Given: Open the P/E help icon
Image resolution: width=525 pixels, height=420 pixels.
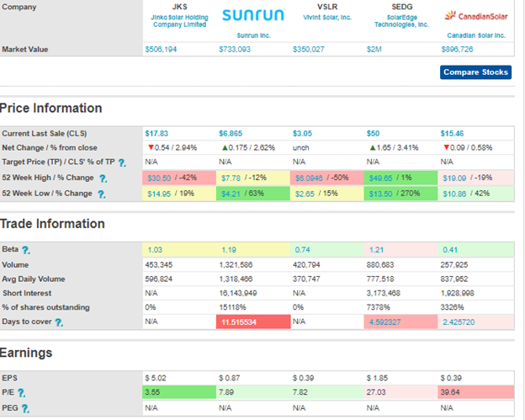Looking at the screenshot, I should pos(21,393).
